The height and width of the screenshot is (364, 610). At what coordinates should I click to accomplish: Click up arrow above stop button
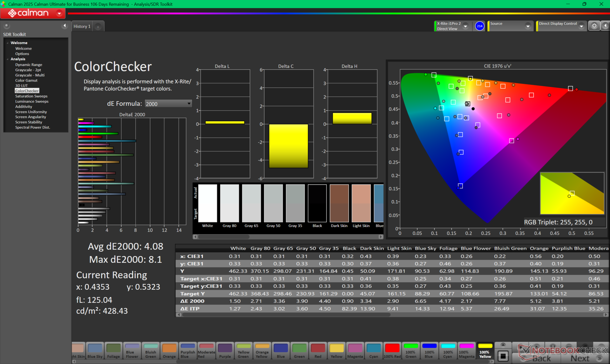click(x=503, y=345)
